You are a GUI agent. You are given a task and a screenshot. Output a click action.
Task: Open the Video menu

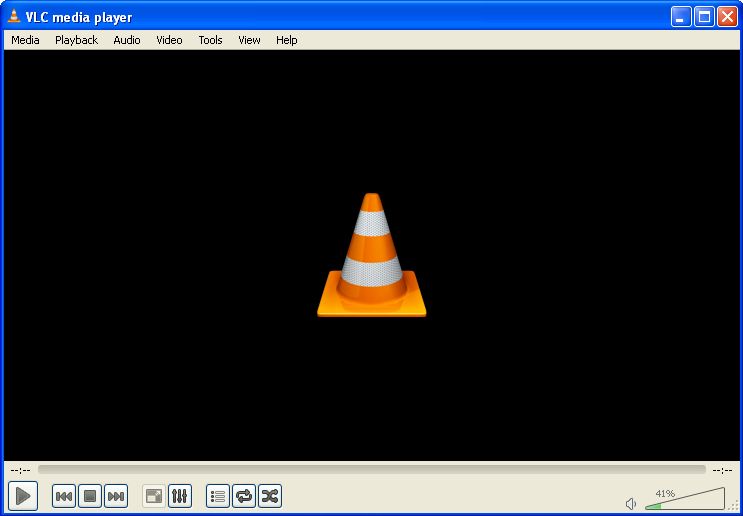169,40
